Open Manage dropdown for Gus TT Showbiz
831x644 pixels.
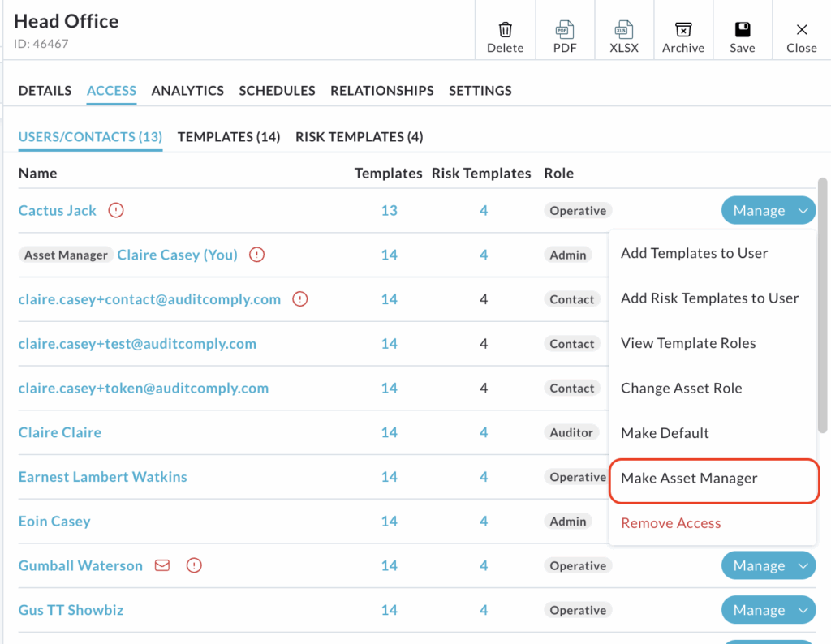768,610
